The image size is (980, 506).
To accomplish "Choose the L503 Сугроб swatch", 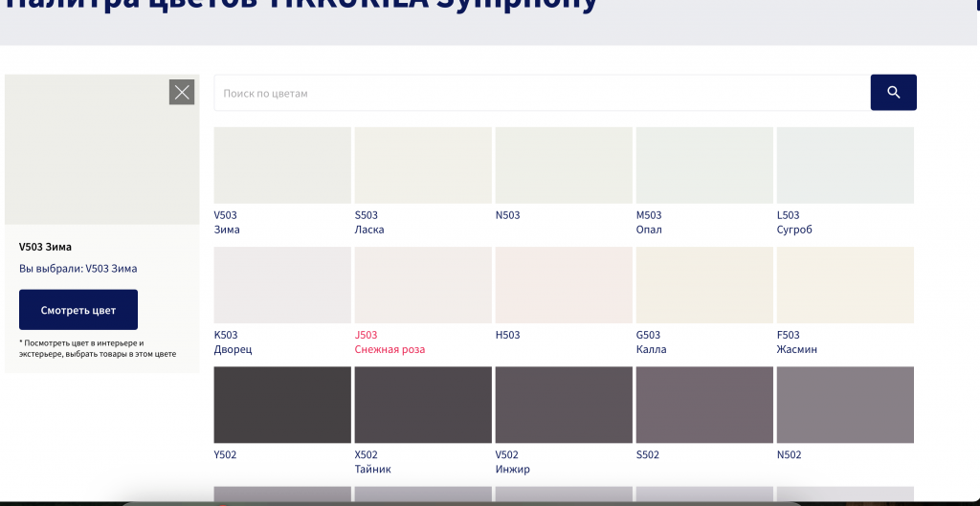I will tap(845, 165).
